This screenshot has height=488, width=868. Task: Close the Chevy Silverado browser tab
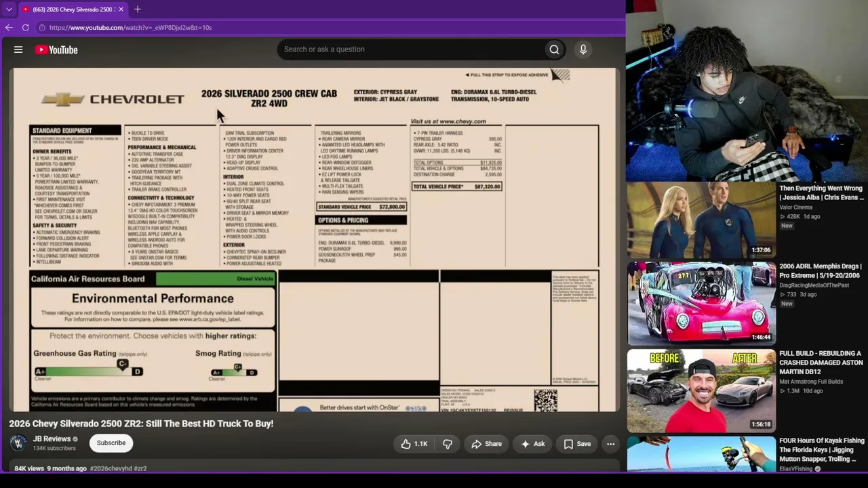click(x=119, y=9)
